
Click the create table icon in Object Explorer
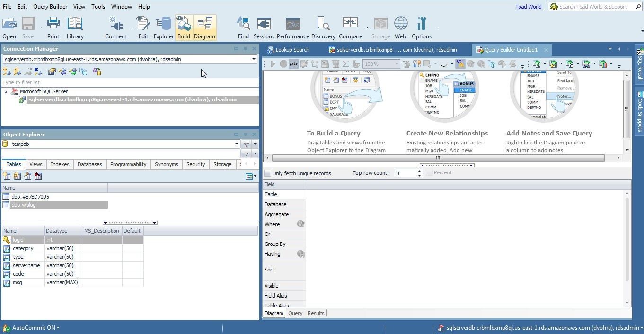coord(7,176)
